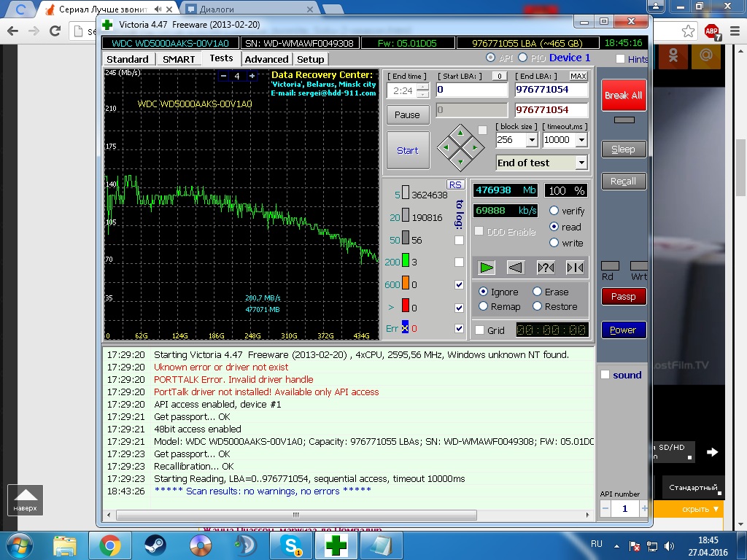
Task: Click the Start LBA input field
Action: [x=472, y=90]
